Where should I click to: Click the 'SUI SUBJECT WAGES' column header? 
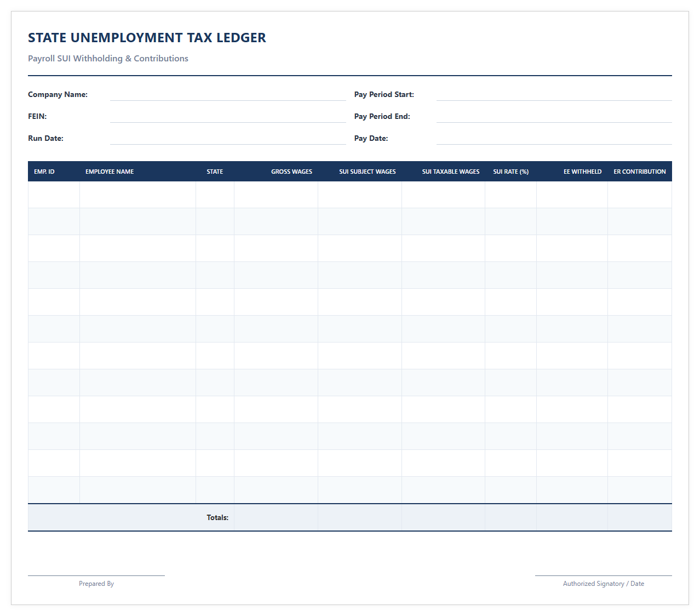pyautogui.click(x=360, y=172)
